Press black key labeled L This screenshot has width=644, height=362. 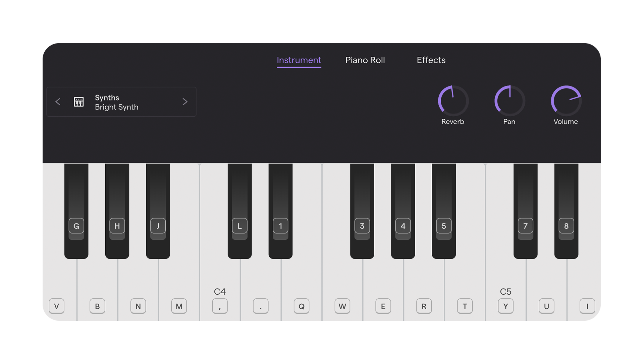tap(239, 226)
